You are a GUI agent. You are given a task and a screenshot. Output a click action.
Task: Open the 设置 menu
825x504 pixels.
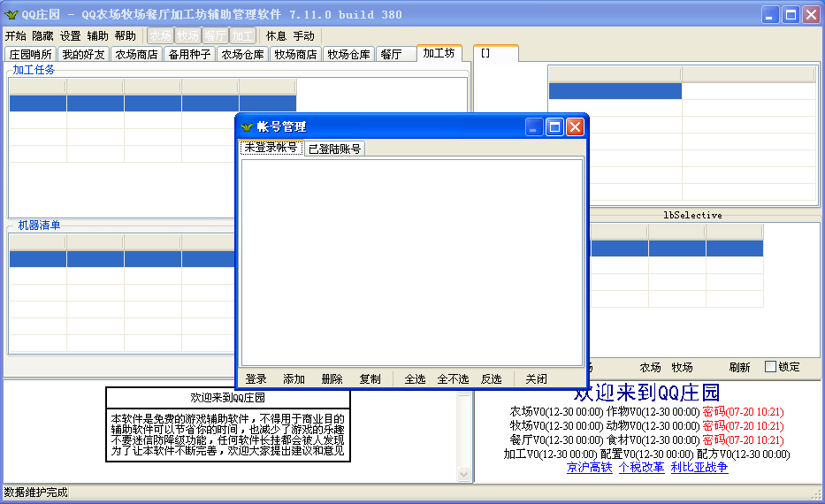[70, 35]
